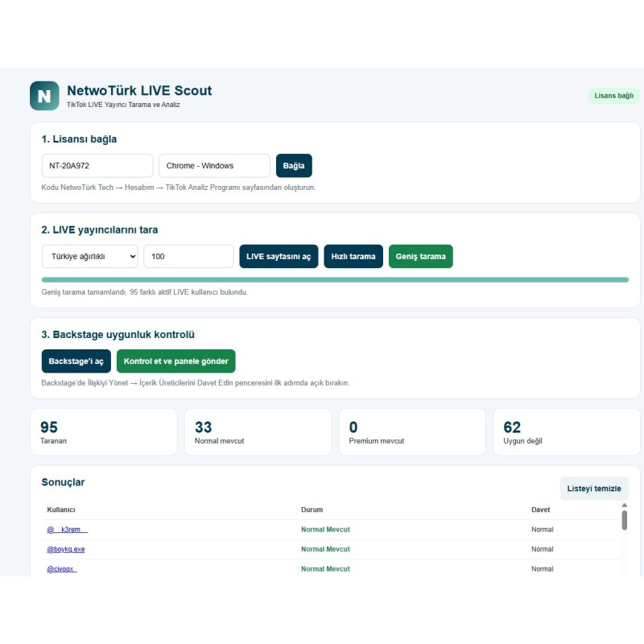Click Listeyi temizle button

(x=594, y=489)
